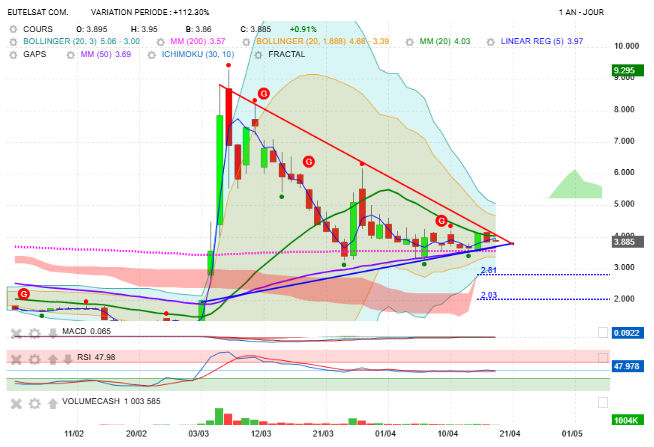Click the 10.000 price axis label

pyautogui.click(x=626, y=46)
